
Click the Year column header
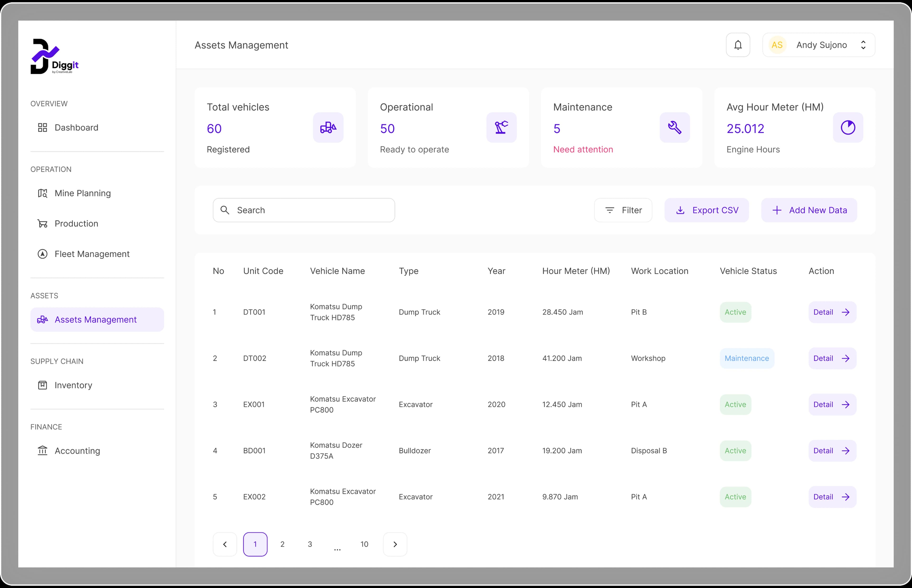click(496, 271)
